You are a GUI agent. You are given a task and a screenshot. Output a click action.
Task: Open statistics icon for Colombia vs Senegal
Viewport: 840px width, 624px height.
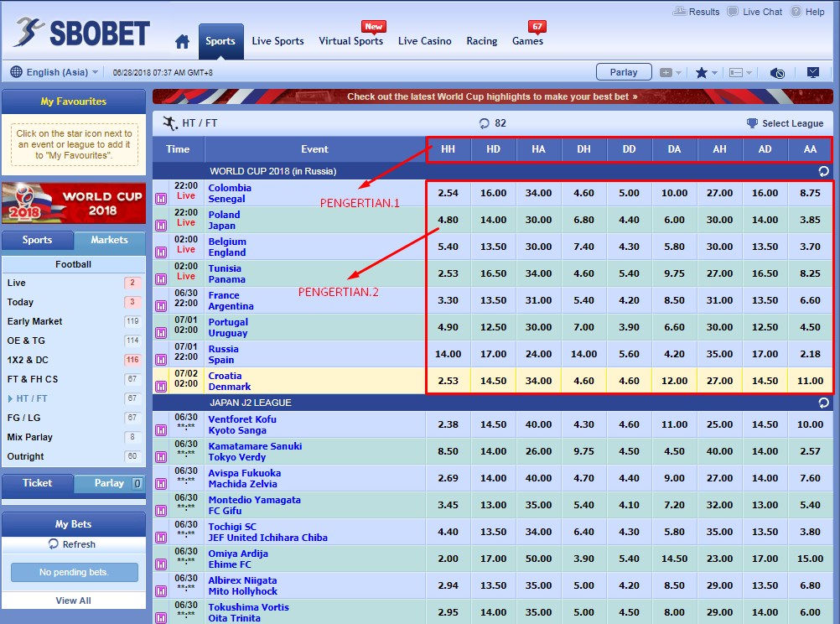[x=161, y=199]
